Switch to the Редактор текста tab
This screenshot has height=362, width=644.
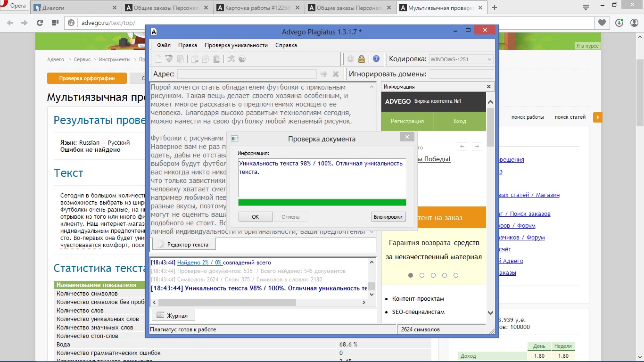coord(183,244)
